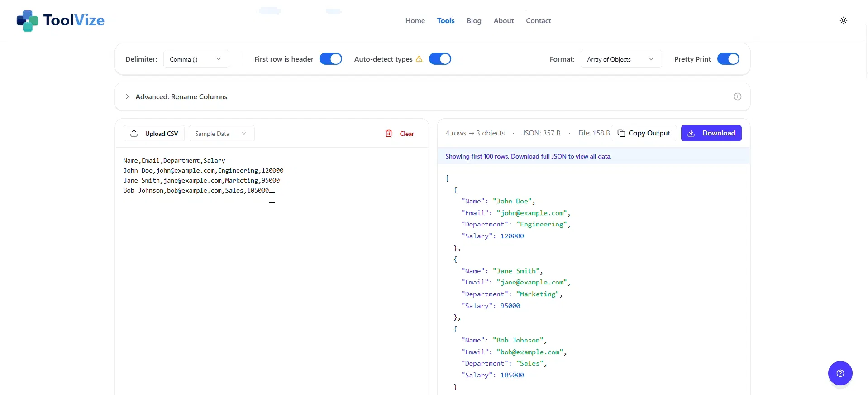Click the 'Showing first 100 rows' notice
Viewport: 868px width, 395px height.
(x=528, y=156)
